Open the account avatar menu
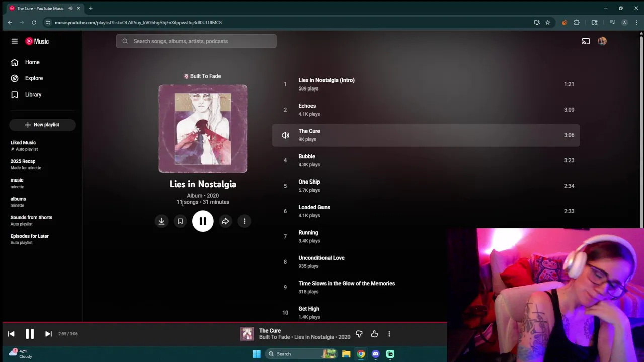The width and height of the screenshot is (644, 362). click(602, 41)
